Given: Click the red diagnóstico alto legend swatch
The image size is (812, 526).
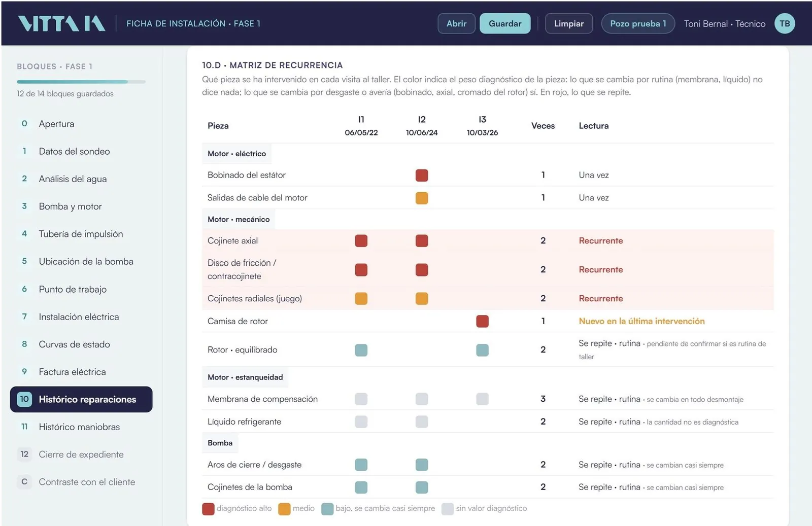Looking at the screenshot, I should click(208, 509).
